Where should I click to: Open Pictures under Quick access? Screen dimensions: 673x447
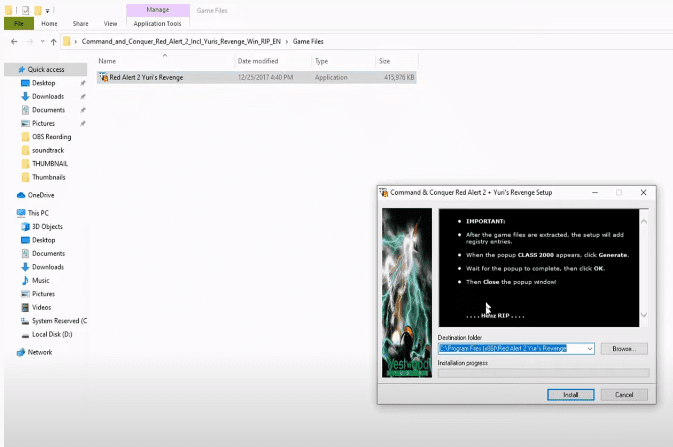43,123
